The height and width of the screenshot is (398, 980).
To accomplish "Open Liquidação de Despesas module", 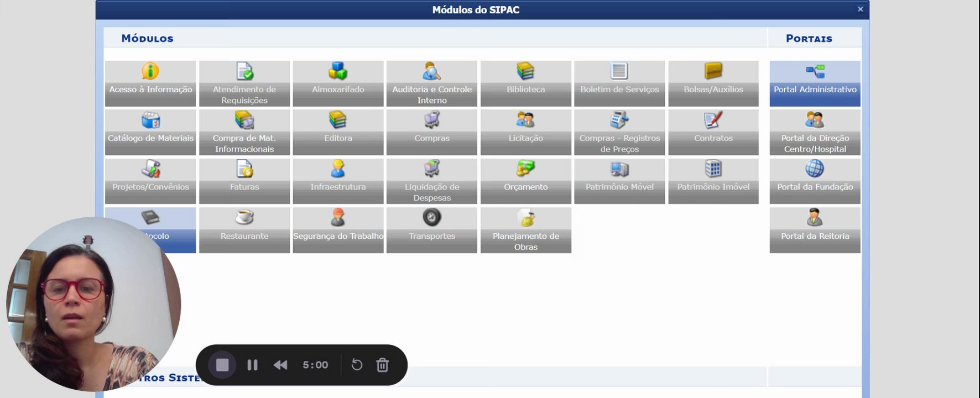I will (x=432, y=181).
